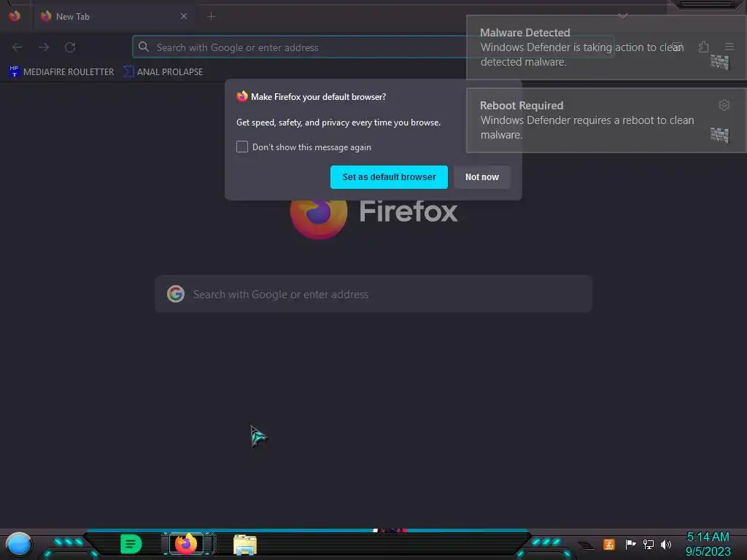The height and width of the screenshot is (560, 747).
Task: Open the ANAL PROLAPSE bookmark
Action: (163, 72)
